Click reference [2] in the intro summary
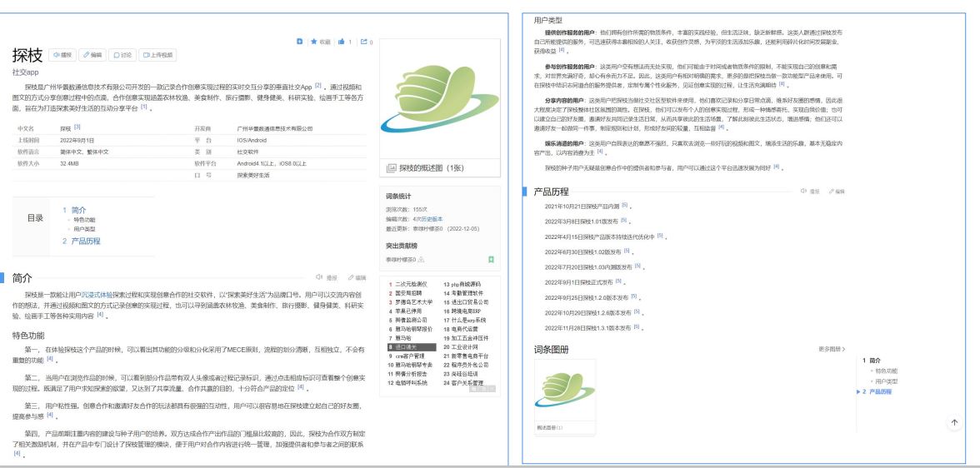The image size is (980, 468). click(x=318, y=86)
